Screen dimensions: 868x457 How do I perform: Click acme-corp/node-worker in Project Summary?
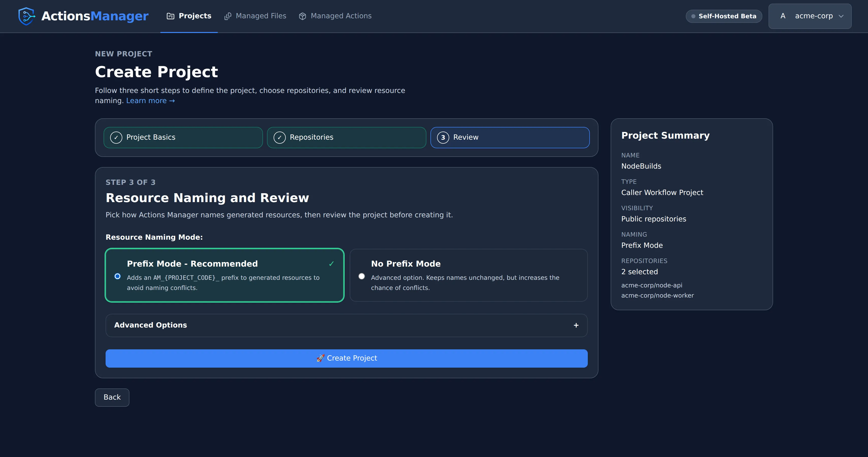pyautogui.click(x=658, y=296)
